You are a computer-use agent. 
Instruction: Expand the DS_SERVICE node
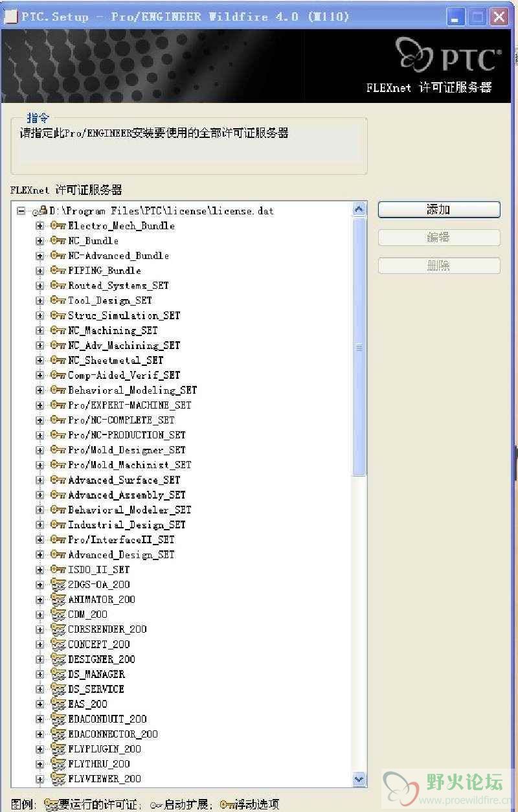[39, 689]
